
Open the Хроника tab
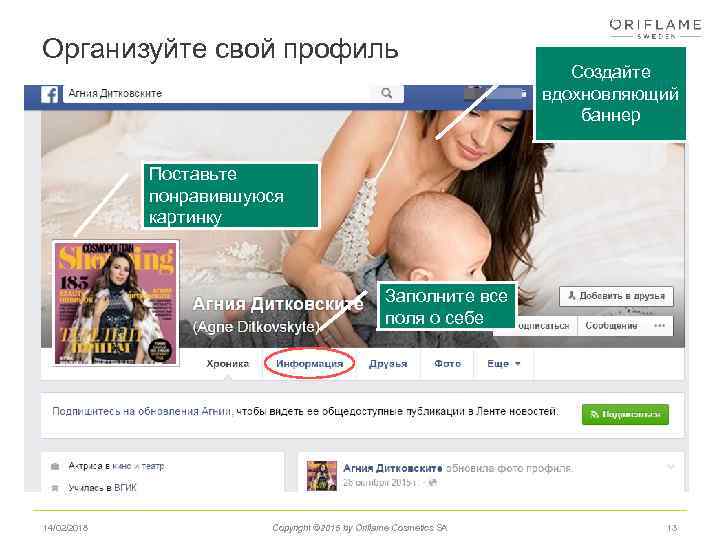point(227,364)
